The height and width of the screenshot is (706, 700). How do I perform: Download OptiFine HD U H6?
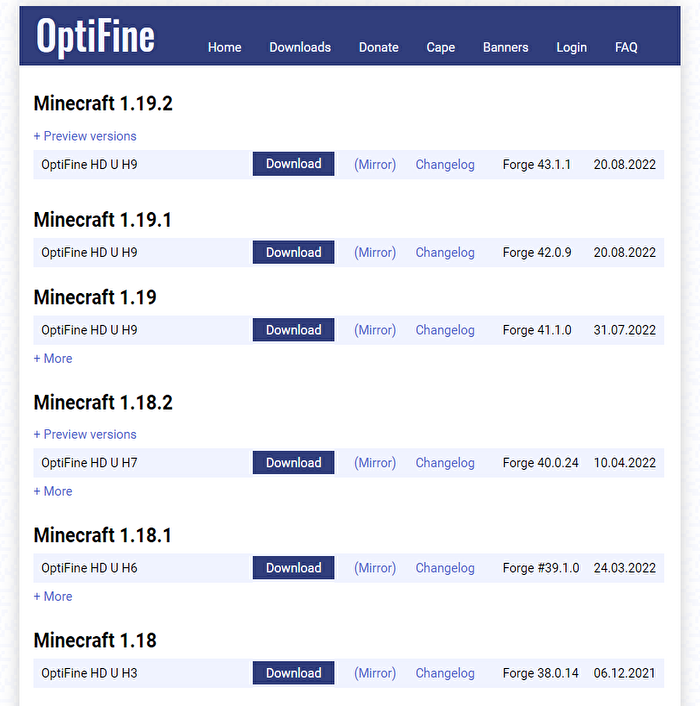[x=294, y=568]
